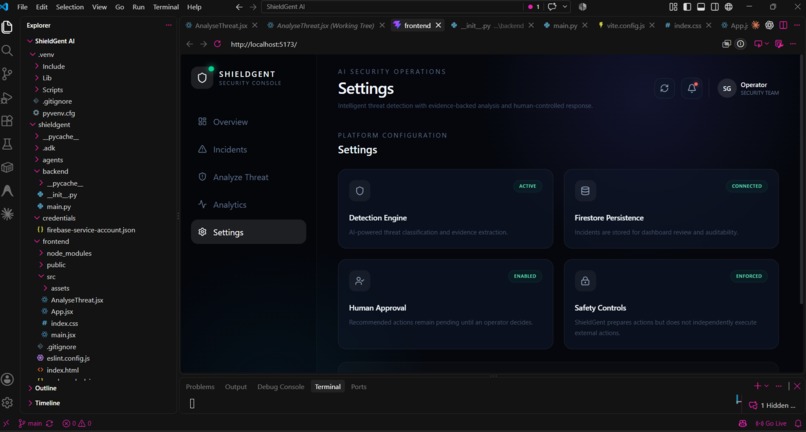Switch to the vite.config.js tab
The width and height of the screenshot is (806, 432).
pos(626,25)
